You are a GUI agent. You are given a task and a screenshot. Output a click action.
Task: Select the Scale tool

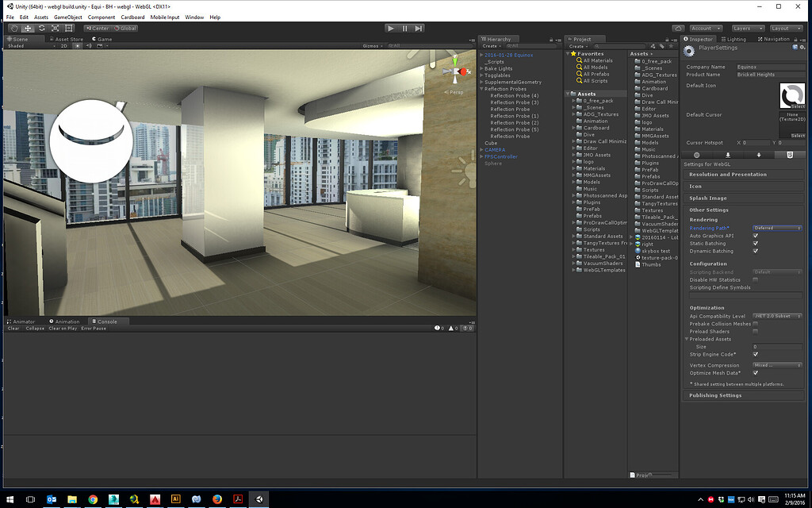click(x=55, y=28)
